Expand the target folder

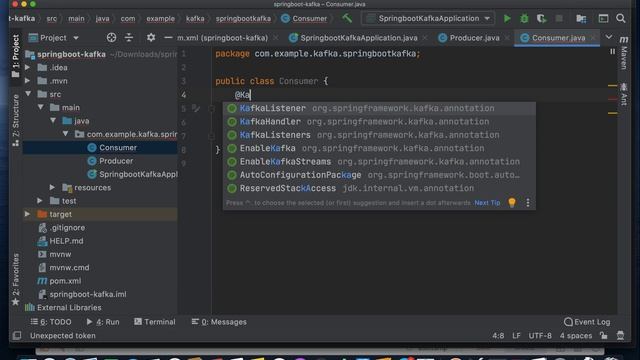pos(27,214)
